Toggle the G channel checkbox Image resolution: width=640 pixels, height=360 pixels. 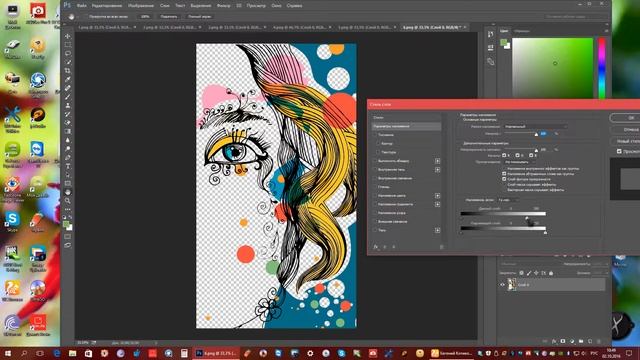coord(518,156)
